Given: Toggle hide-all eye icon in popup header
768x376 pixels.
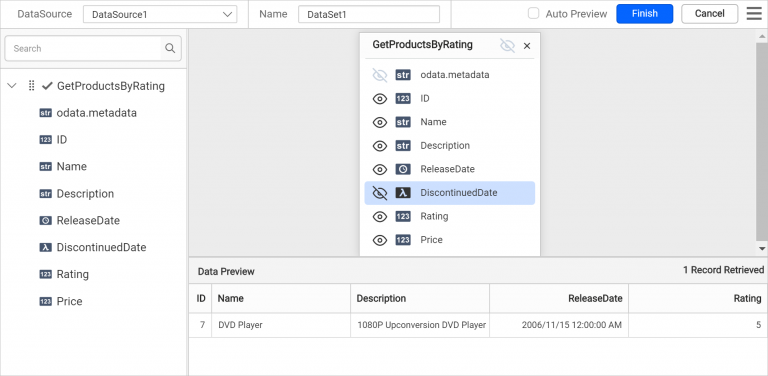Looking at the screenshot, I should click(507, 46).
